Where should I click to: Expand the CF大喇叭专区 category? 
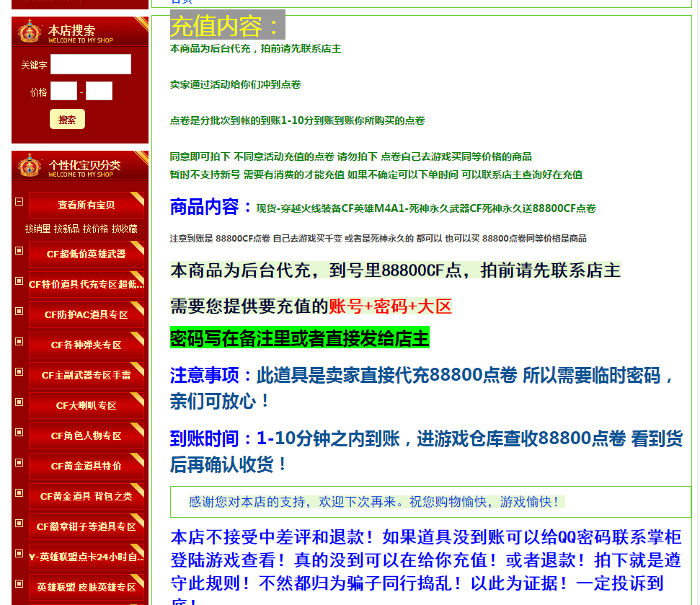pos(19,402)
